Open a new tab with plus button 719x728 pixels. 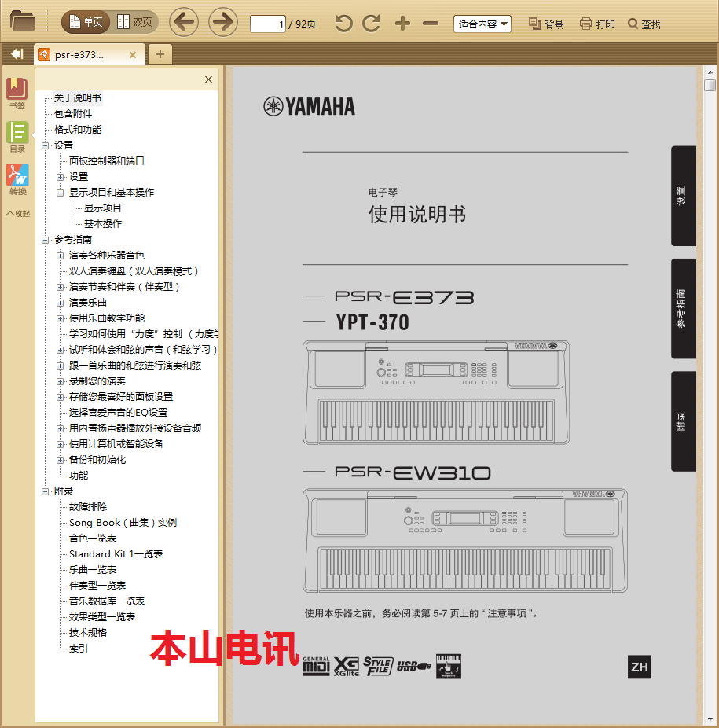[160, 54]
